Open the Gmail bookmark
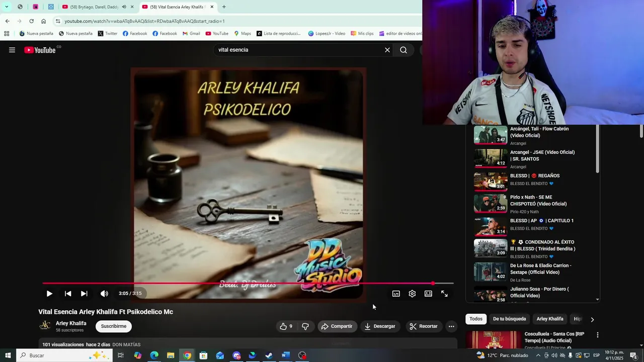The height and width of the screenshot is (362, 644). [x=191, y=34]
